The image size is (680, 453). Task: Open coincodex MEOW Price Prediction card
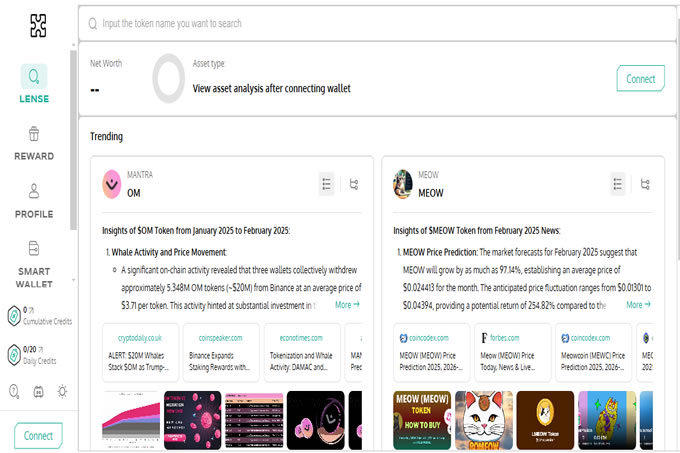point(432,352)
